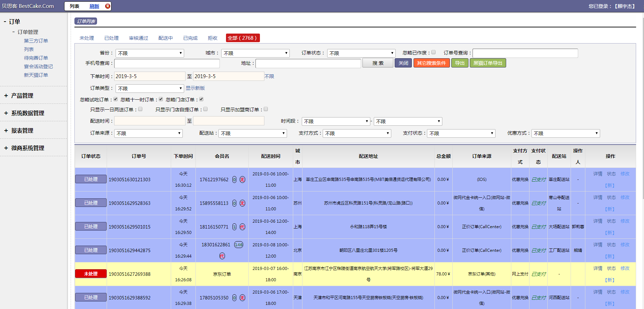Screen dimensions: 644x309
Task: Open 新天猫订单 in the sidebar
Action: (x=36, y=75)
